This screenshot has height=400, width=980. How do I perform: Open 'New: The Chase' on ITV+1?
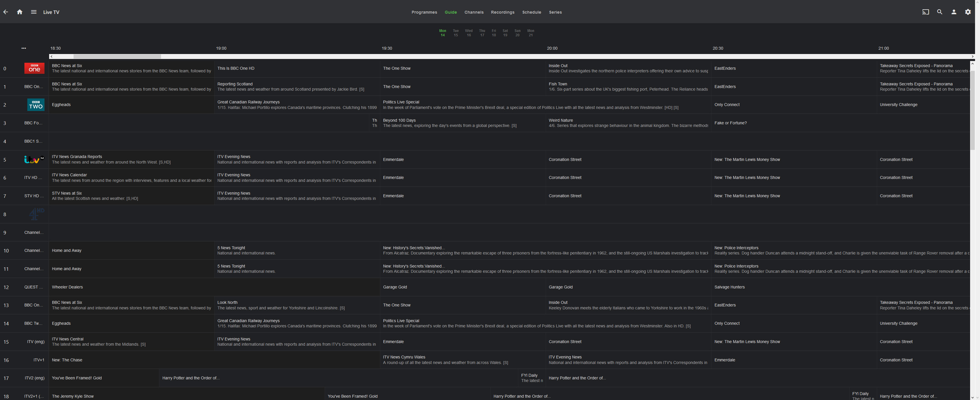[215, 360]
